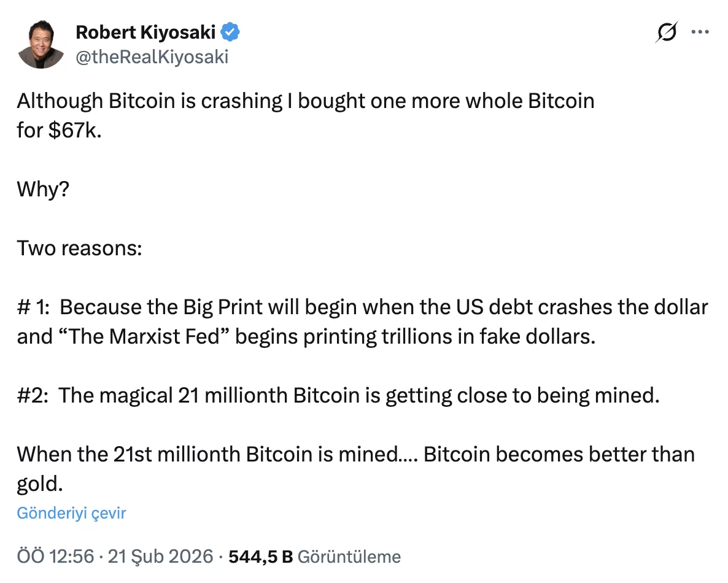Click Robert Kiyosaki's verified badge
The image size is (728, 583).
(x=230, y=33)
